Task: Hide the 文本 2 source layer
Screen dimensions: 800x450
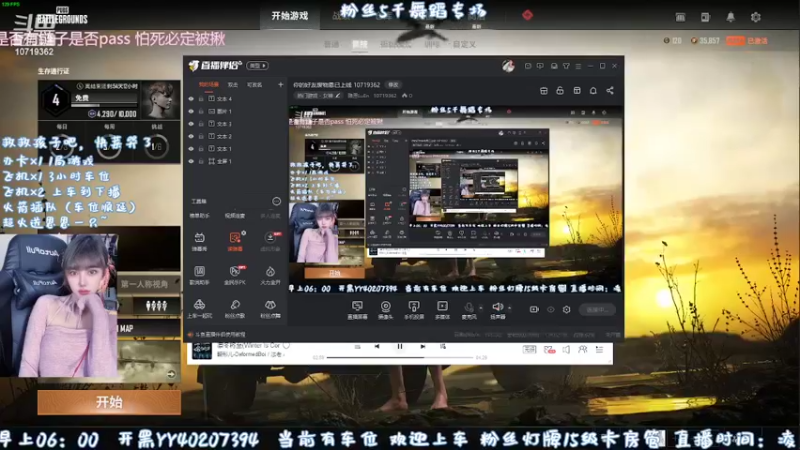Action: [x=191, y=136]
